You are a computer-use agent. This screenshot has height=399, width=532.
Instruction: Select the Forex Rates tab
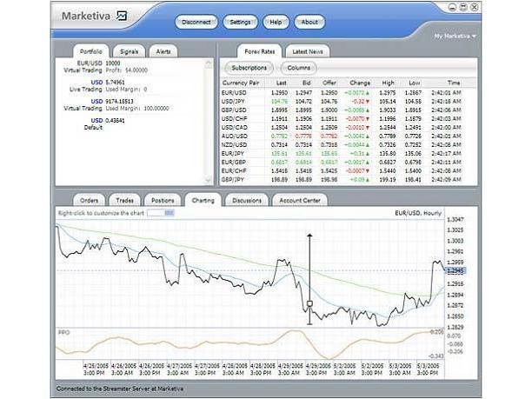tap(260, 51)
